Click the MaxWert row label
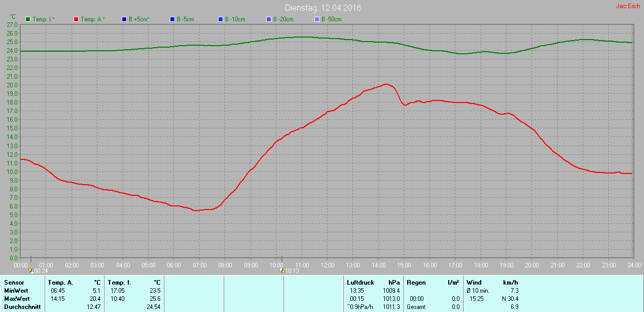This screenshot has width=644, height=312. 17,299
